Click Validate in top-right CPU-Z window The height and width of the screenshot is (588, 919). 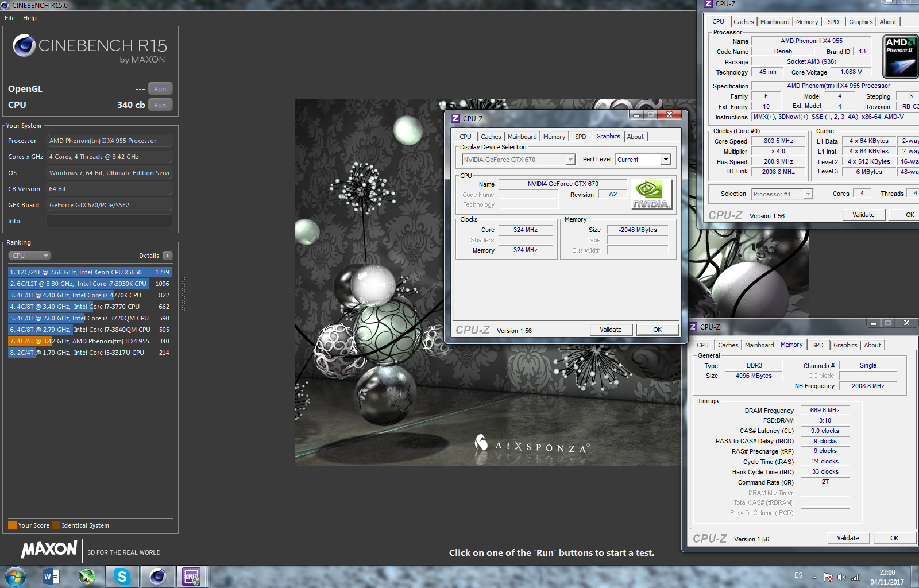(863, 215)
